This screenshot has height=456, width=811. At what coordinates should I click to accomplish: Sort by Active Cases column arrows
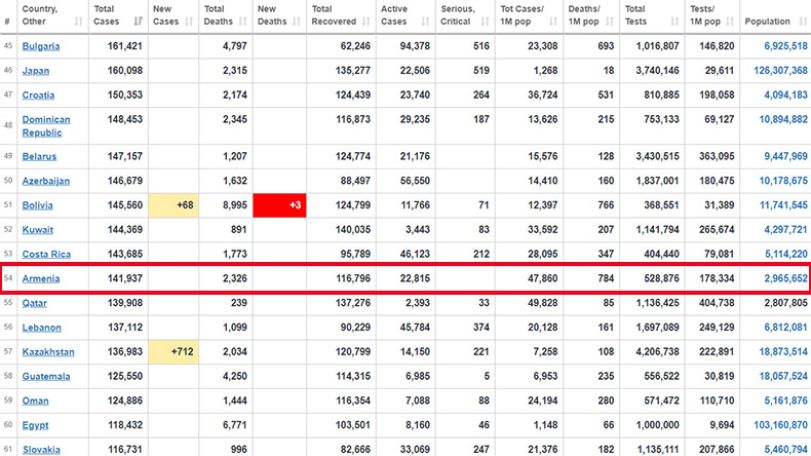coord(426,21)
